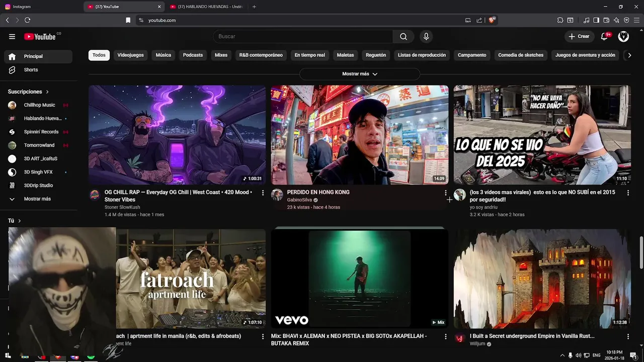This screenshot has width=644, height=362.
Task: Toggle the browser sidebar panel icon
Action: [x=596, y=20]
